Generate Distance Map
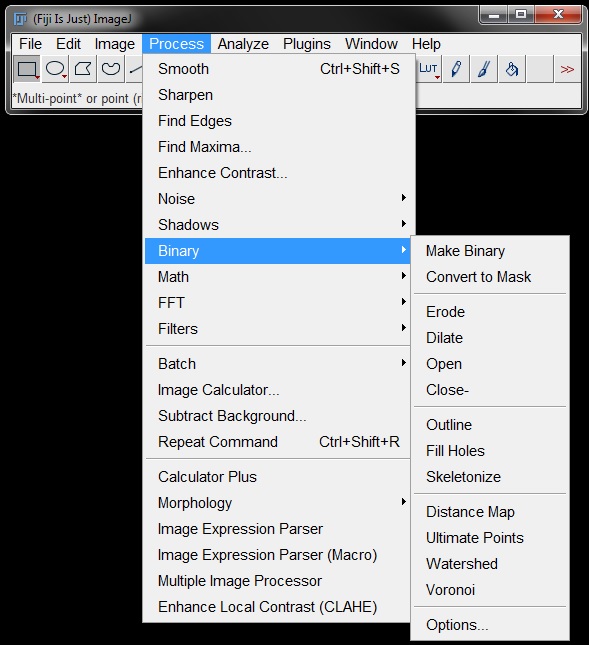The image size is (589, 645). (490, 512)
